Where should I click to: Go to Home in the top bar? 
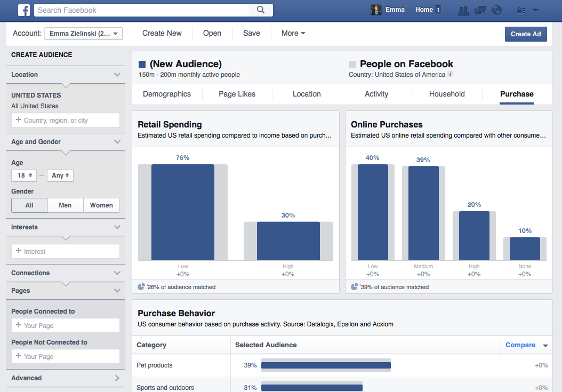pyautogui.click(x=424, y=10)
